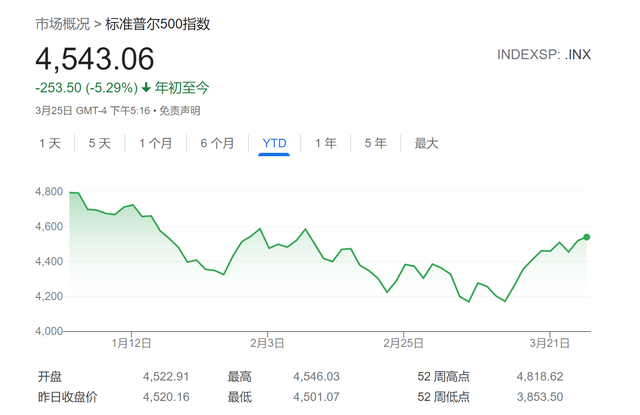
Task: Click the 1月12日 date on chart axis
Action: point(132,343)
